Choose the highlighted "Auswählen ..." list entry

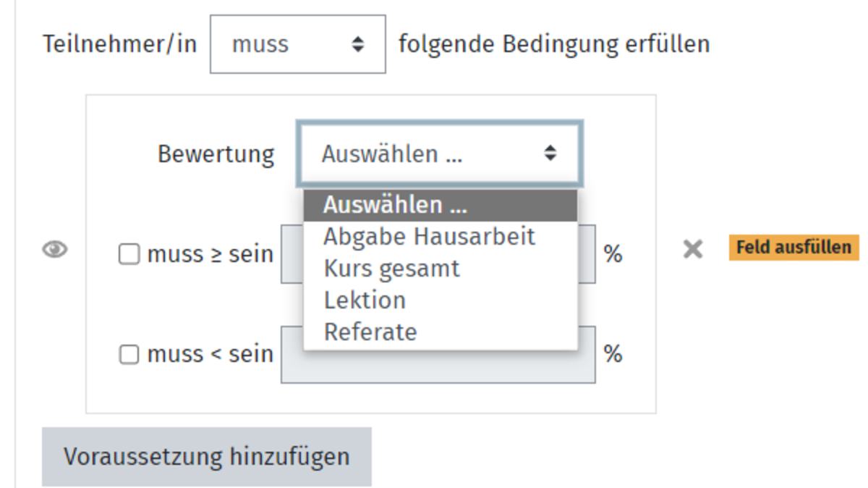coord(441,206)
